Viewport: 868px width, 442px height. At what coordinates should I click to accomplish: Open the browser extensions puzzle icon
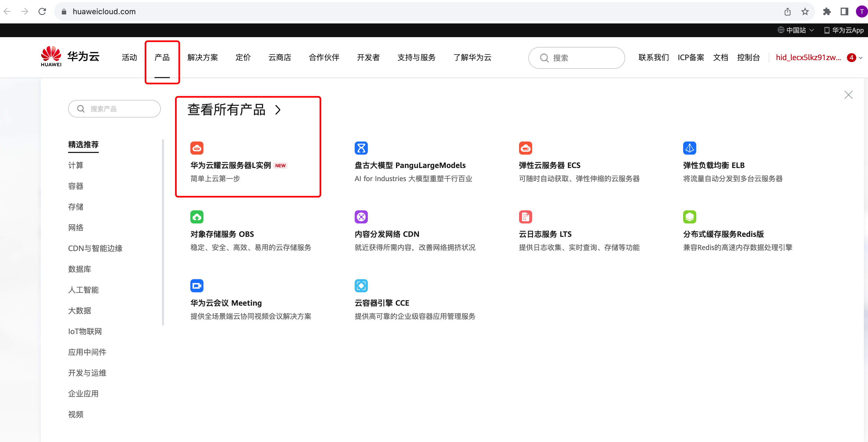[827, 11]
